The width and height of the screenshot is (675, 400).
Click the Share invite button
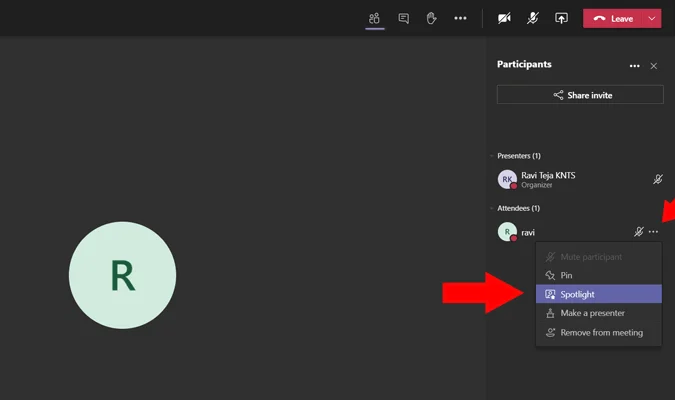point(580,95)
